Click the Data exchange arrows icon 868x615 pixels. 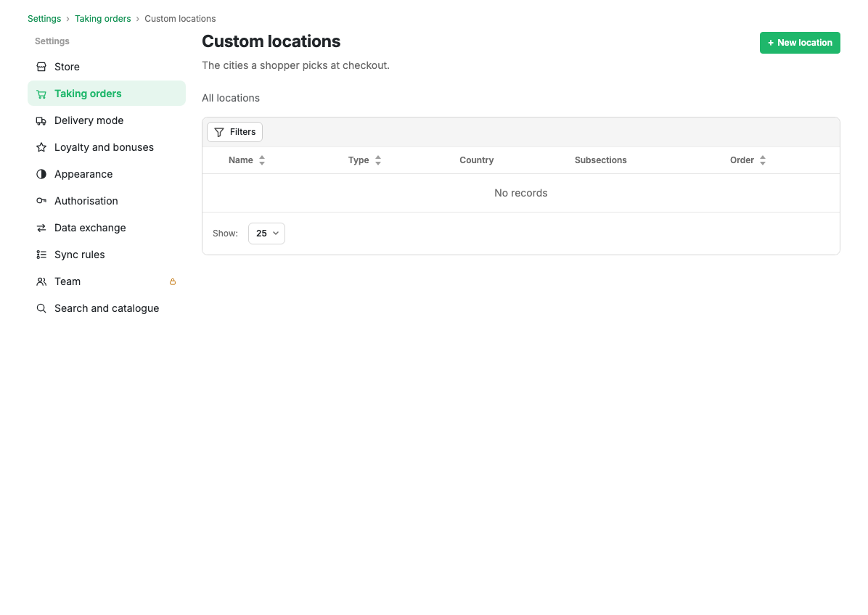41,228
